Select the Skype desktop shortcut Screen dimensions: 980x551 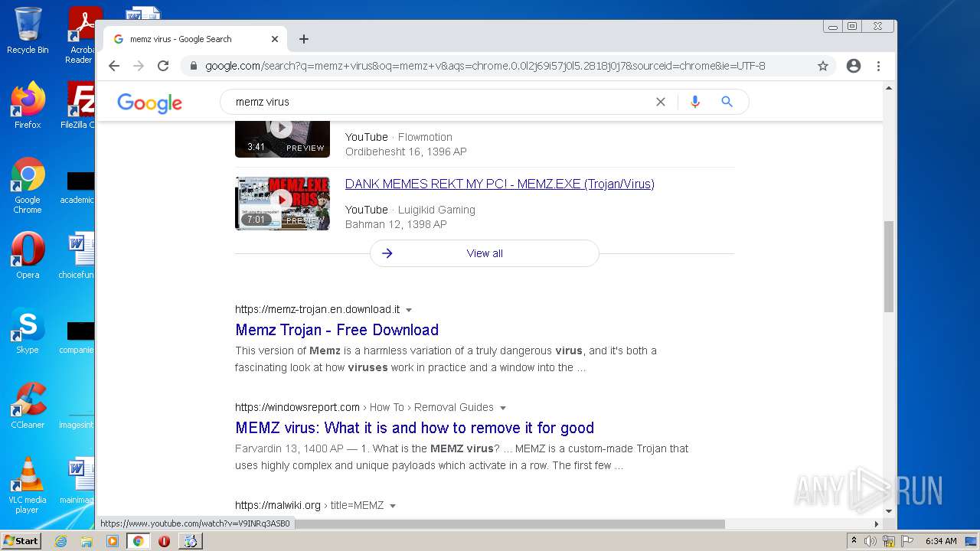pyautogui.click(x=28, y=331)
